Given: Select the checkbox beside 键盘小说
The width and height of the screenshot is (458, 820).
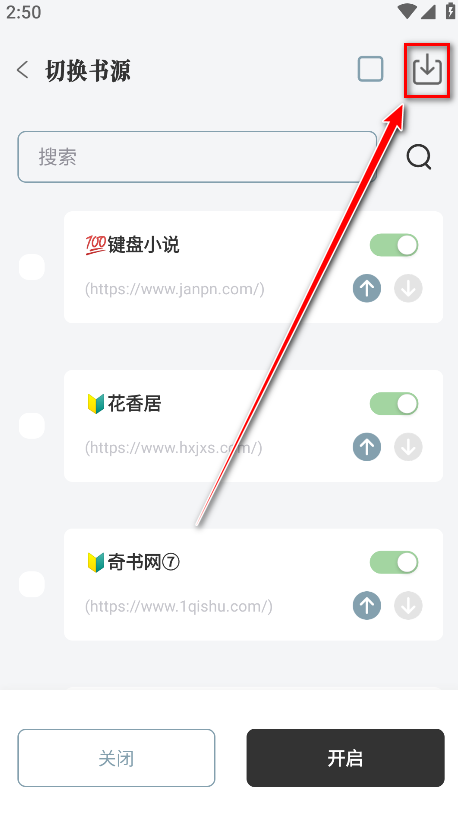Looking at the screenshot, I should coord(32,267).
